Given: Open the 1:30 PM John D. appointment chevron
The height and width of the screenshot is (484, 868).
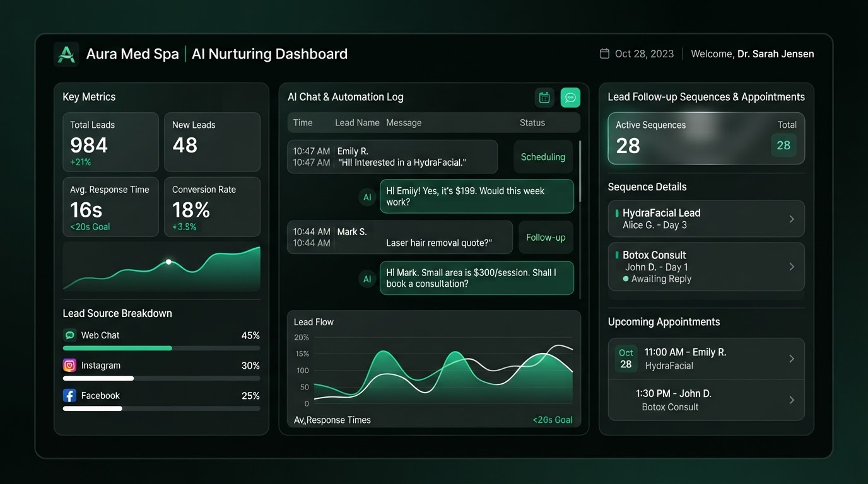Looking at the screenshot, I should point(792,400).
